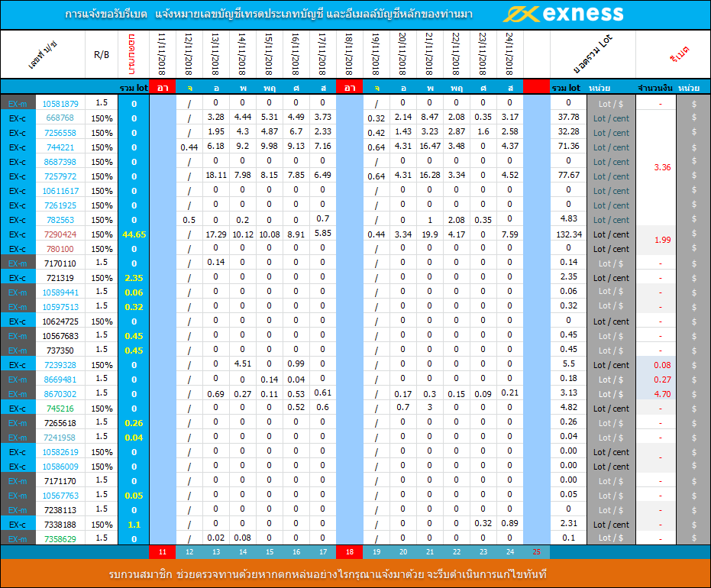The height and width of the screenshot is (588, 711).
Task: Click rebate amount 3.36
Action: tap(662, 167)
